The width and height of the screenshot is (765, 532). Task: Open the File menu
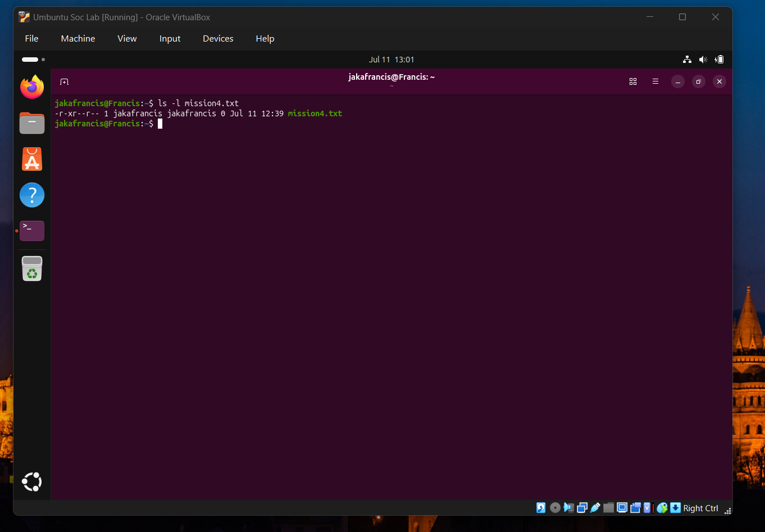coord(31,38)
